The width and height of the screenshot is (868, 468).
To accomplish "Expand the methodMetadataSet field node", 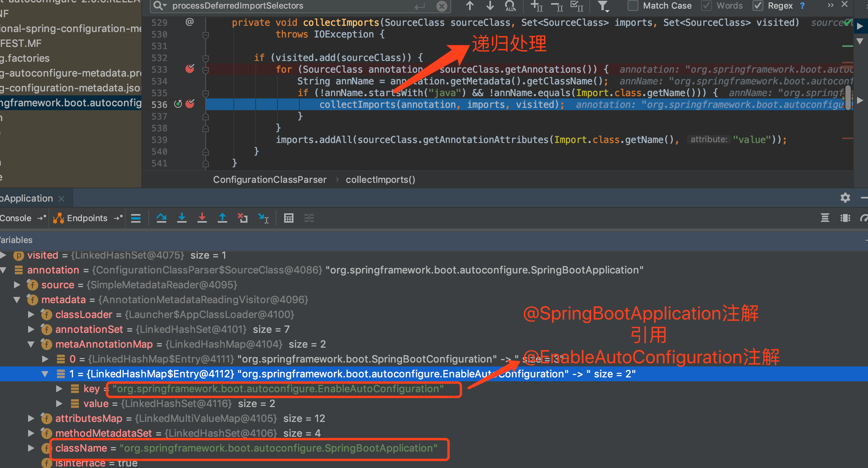I will 31,433.
